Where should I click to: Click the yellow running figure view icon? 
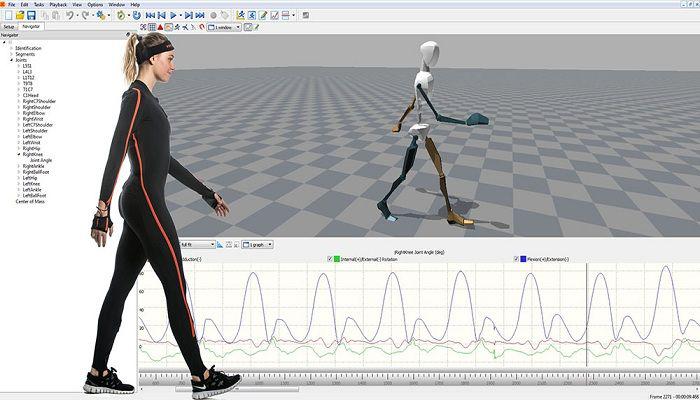click(241, 15)
